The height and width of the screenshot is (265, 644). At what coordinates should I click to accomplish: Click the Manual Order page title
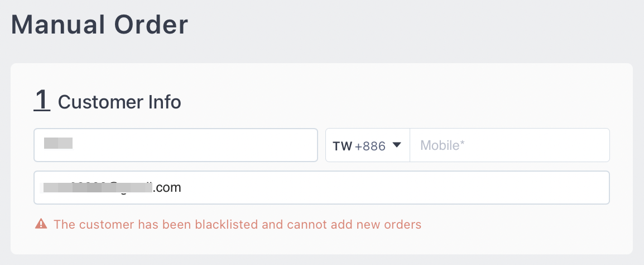coord(99,25)
